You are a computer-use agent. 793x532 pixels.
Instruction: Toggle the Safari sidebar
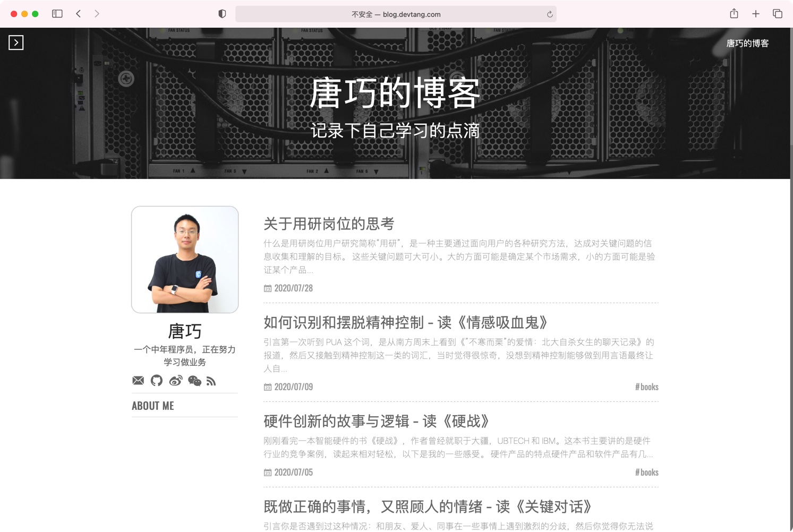pyautogui.click(x=57, y=14)
